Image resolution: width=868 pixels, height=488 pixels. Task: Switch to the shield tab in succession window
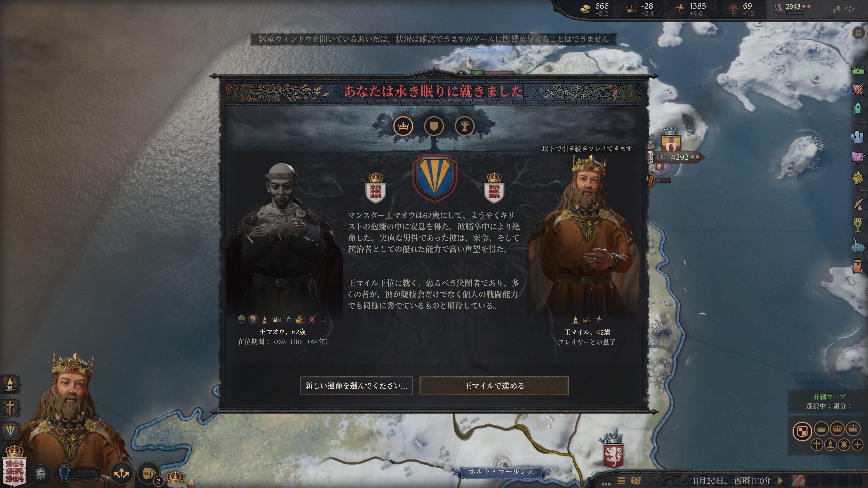click(x=434, y=126)
